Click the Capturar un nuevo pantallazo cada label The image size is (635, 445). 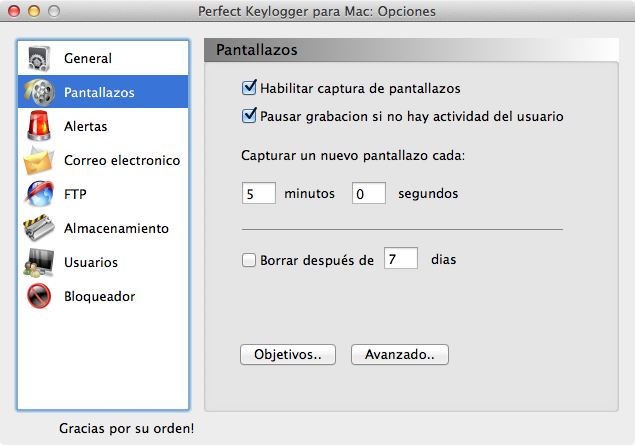pyautogui.click(x=353, y=155)
